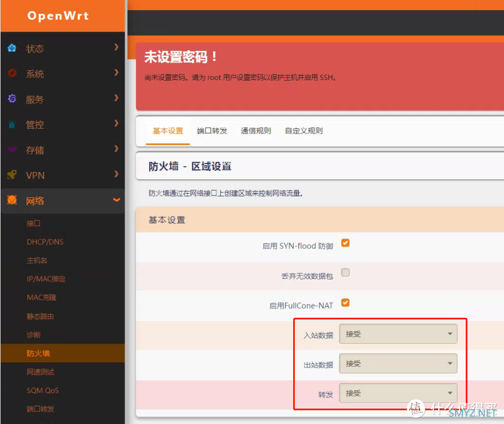Expand the 状态 menu chevron

[x=117, y=47]
